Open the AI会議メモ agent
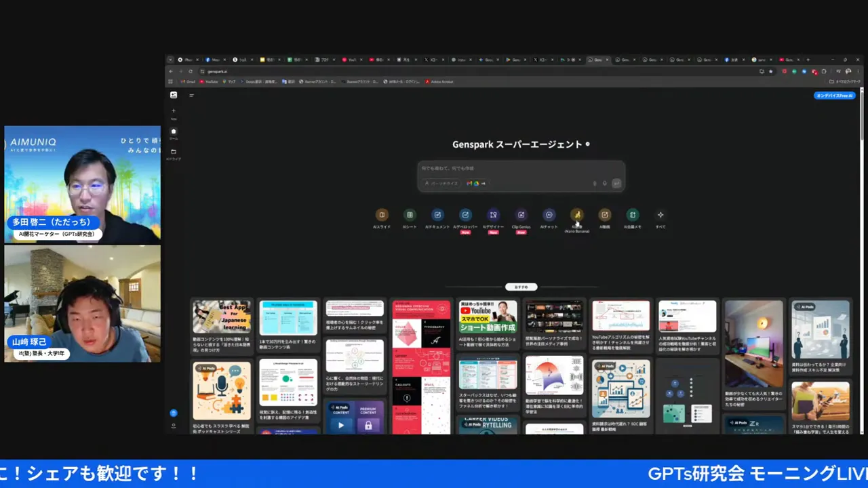Viewport: 868px width, 488px height. [633, 215]
